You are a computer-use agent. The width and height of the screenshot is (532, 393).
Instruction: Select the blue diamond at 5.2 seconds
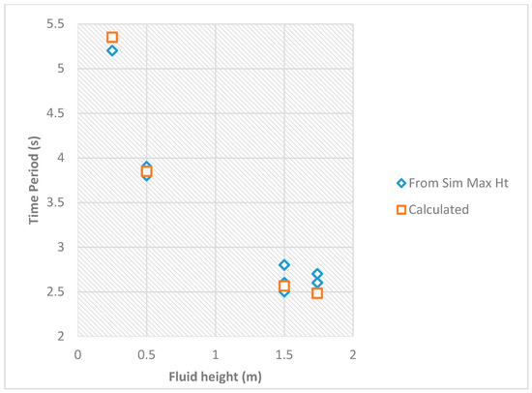coord(112,50)
